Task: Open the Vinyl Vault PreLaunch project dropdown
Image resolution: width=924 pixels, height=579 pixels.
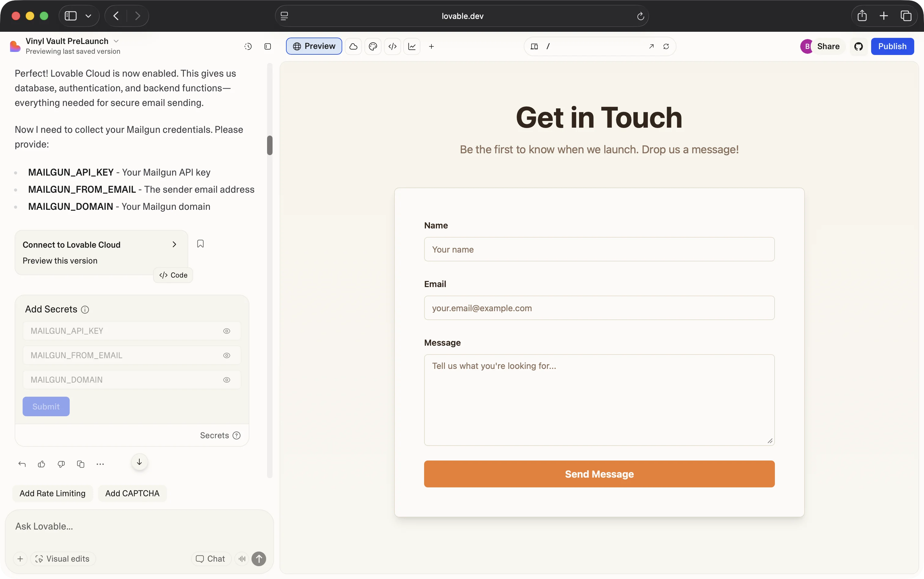Action: pos(116,41)
